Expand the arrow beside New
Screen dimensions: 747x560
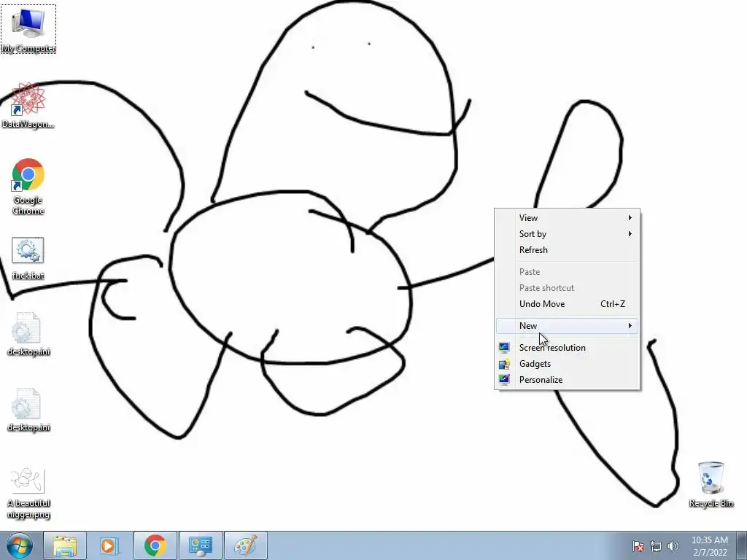[x=630, y=326]
